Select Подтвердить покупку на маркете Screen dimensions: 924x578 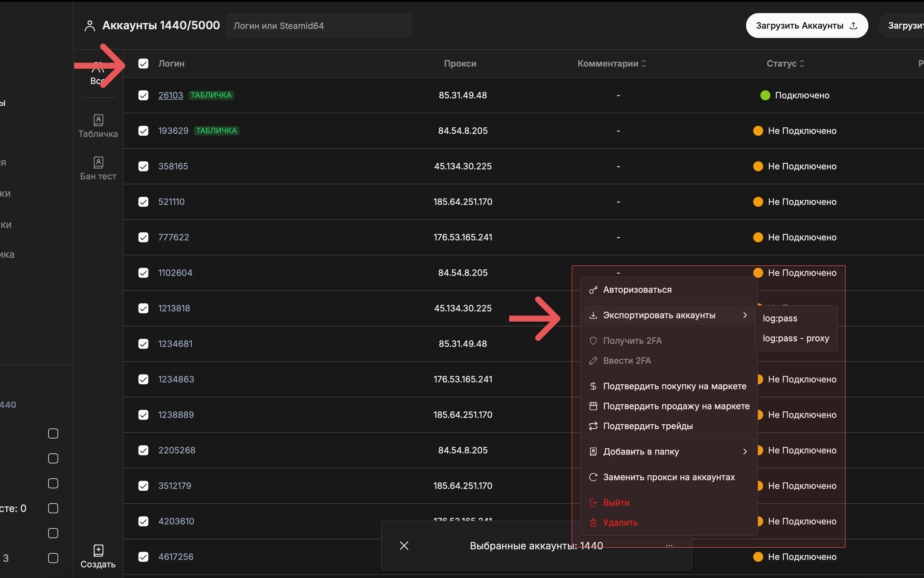click(x=668, y=386)
